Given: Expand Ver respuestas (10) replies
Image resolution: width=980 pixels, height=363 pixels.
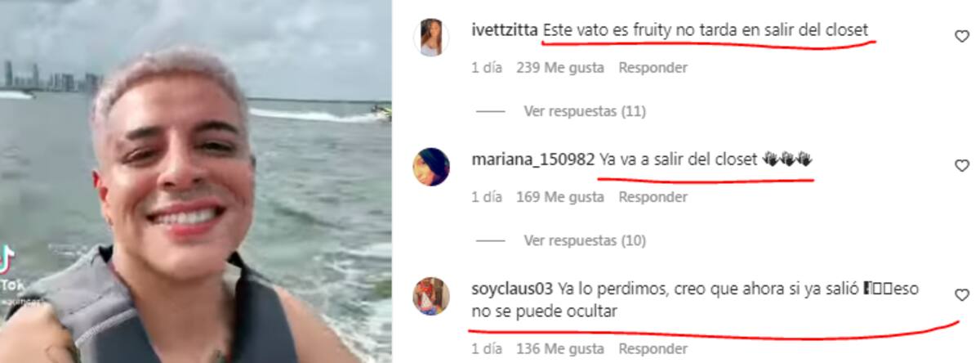Looking at the screenshot, I should [584, 240].
